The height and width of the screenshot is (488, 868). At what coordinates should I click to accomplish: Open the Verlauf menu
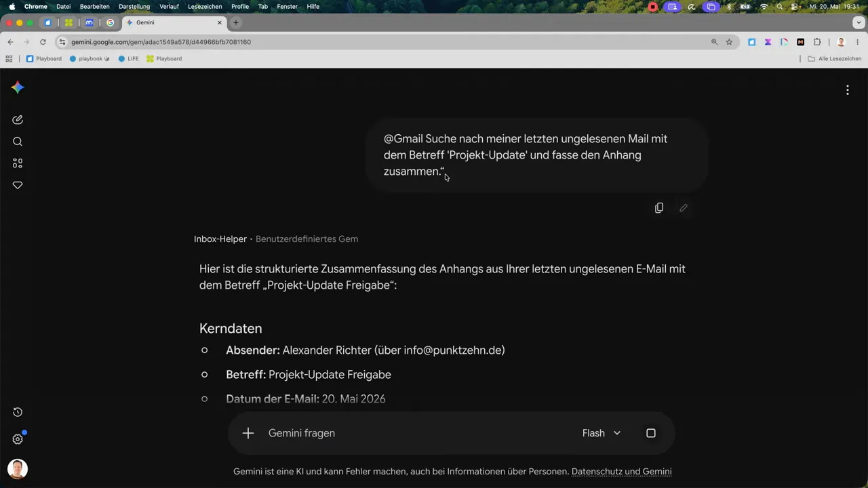[169, 6]
